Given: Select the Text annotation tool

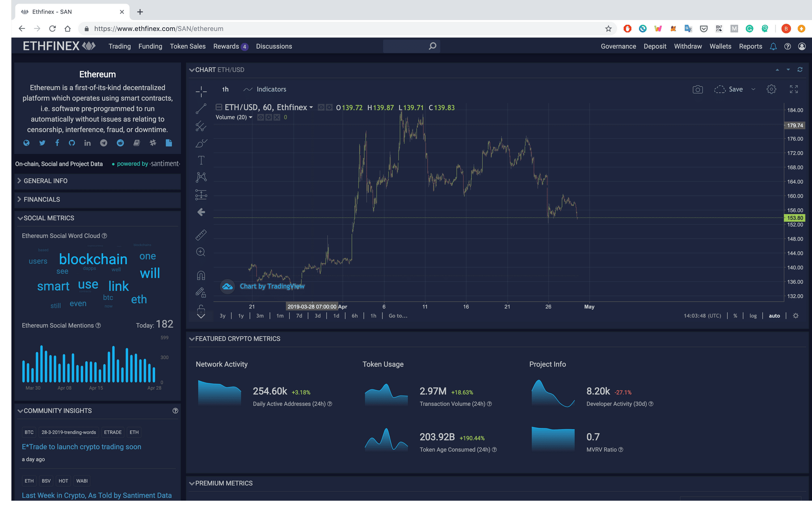Looking at the screenshot, I should (201, 160).
